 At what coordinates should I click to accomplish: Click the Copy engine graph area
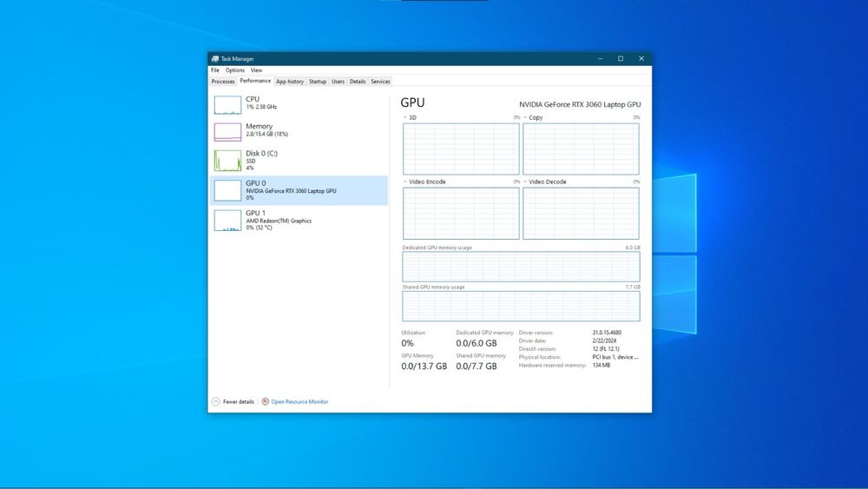(x=581, y=149)
